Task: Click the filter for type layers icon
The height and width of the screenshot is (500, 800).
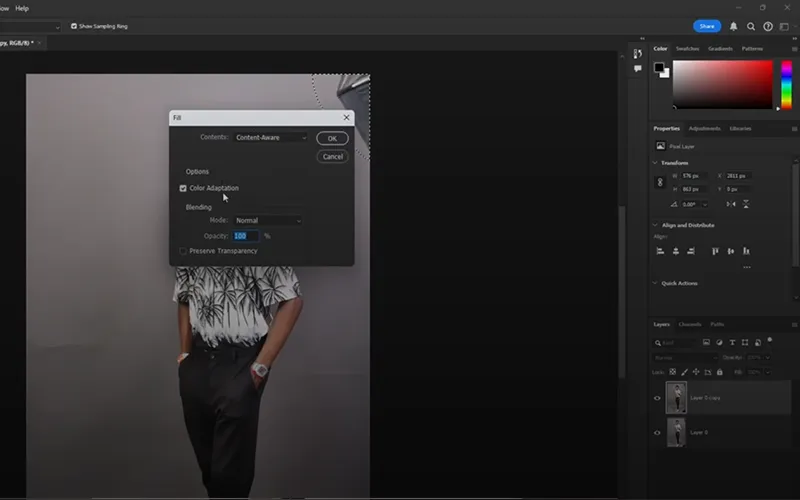Action: (733, 343)
